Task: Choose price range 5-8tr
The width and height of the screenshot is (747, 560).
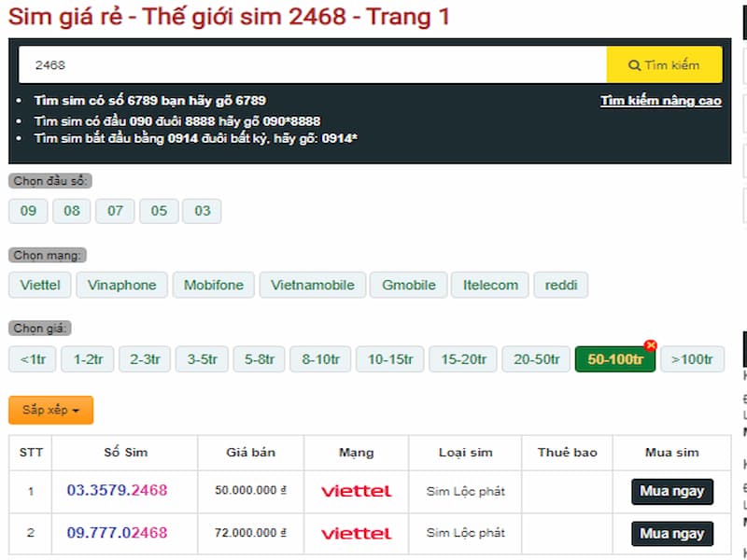Action: (x=260, y=359)
